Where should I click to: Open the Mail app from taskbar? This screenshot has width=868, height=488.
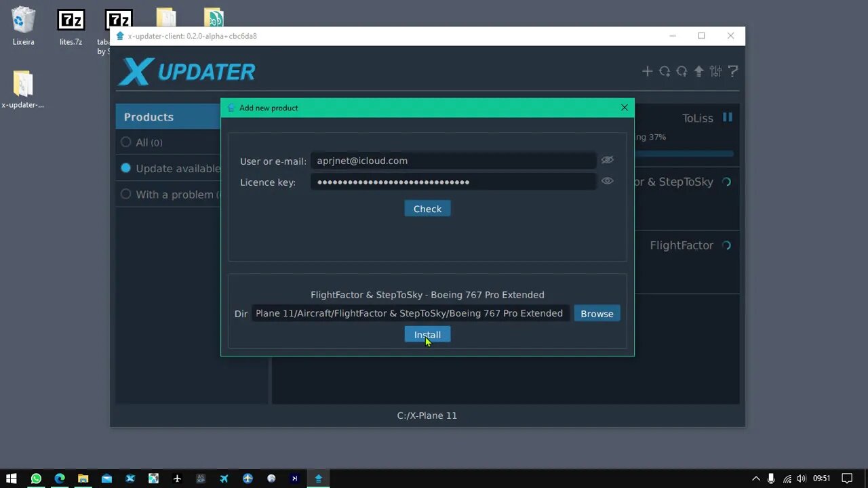[x=106, y=479]
